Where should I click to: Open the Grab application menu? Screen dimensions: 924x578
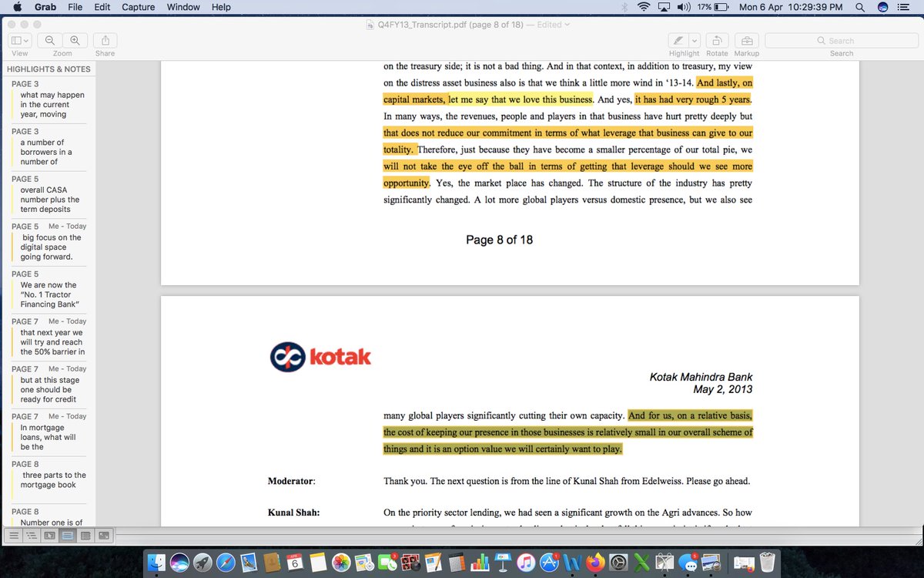[x=47, y=7]
